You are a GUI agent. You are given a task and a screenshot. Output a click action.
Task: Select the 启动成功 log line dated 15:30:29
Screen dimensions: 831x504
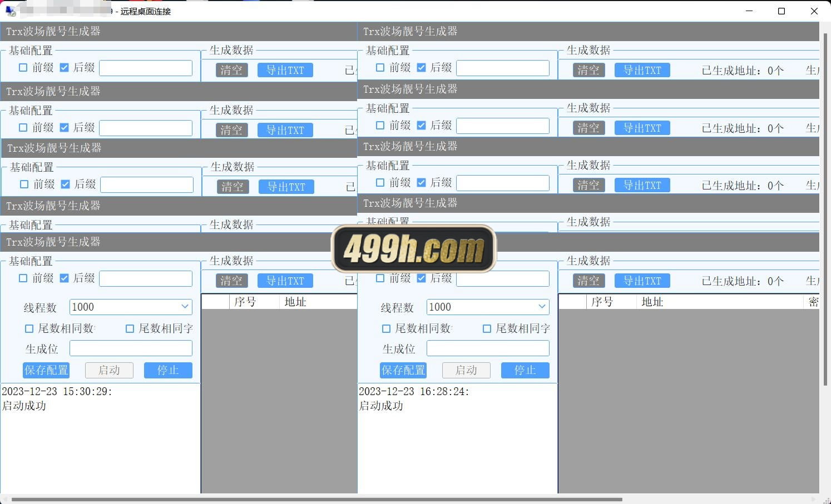click(24, 406)
